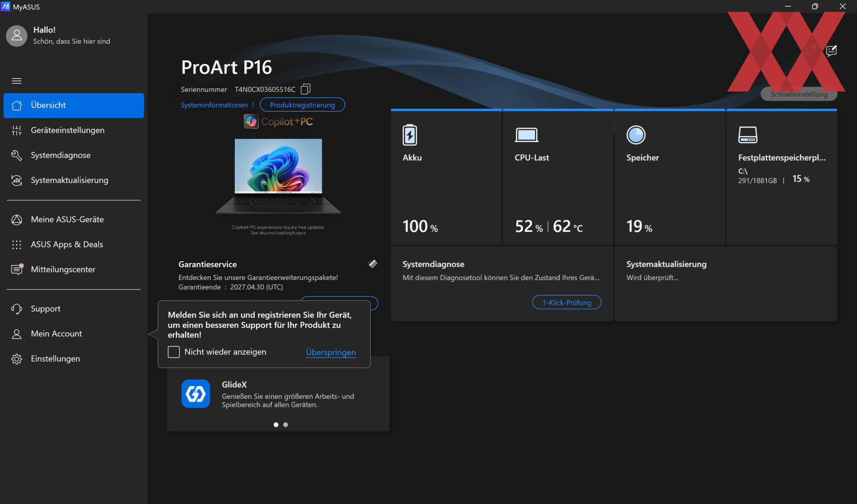Click the Einstellungen gear icon
Image resolution: width=857 pixels, height=504 pixels.
pyautogui.click(x=17, y=359)
